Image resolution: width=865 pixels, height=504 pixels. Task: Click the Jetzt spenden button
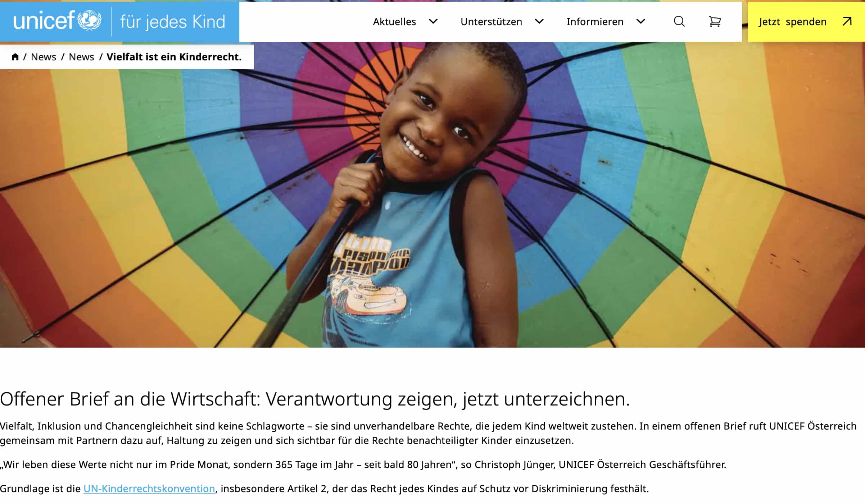(x=806, y=22)
